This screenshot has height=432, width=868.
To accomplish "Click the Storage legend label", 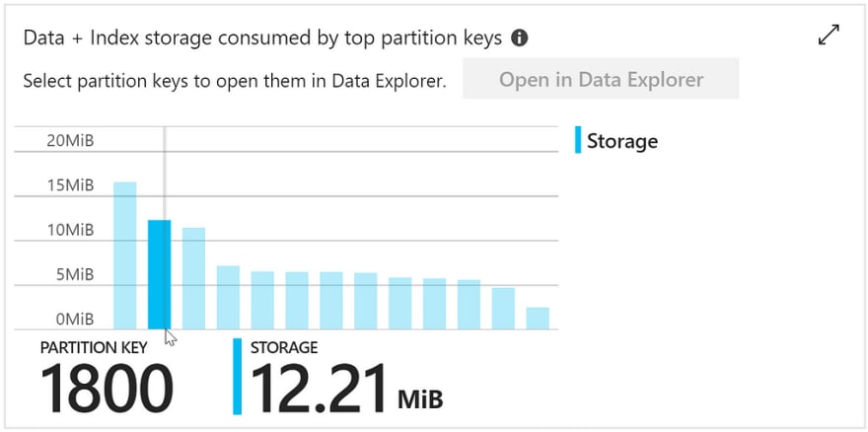I will point(622,141).
